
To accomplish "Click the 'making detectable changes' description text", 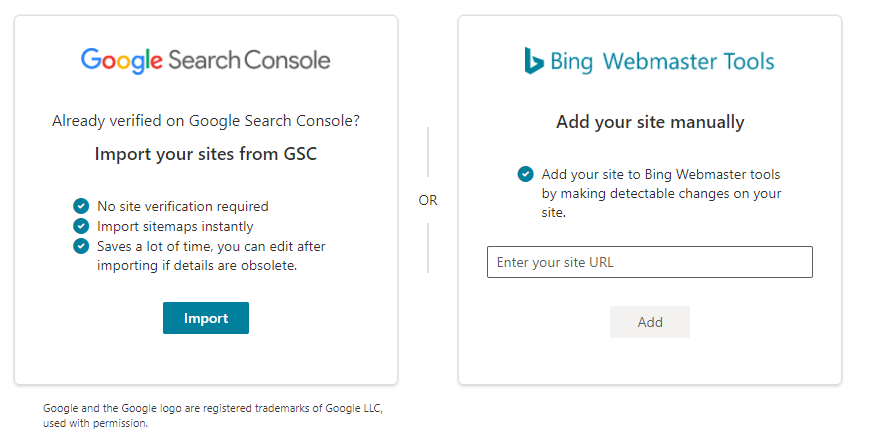I will point(661,194).
